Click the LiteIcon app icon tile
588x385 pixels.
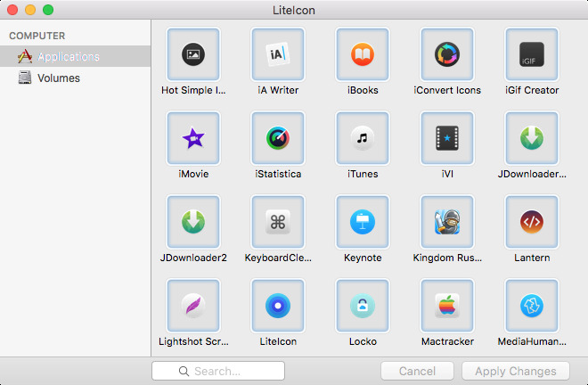pyautogui.click(x=278, y=306)
